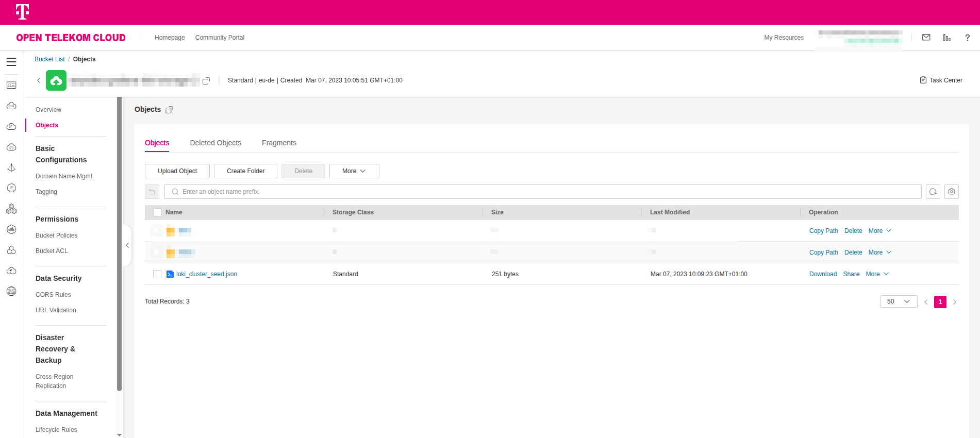Switch to the Fragments tab
Screen dimensions: 980x438
pos(279,143)
